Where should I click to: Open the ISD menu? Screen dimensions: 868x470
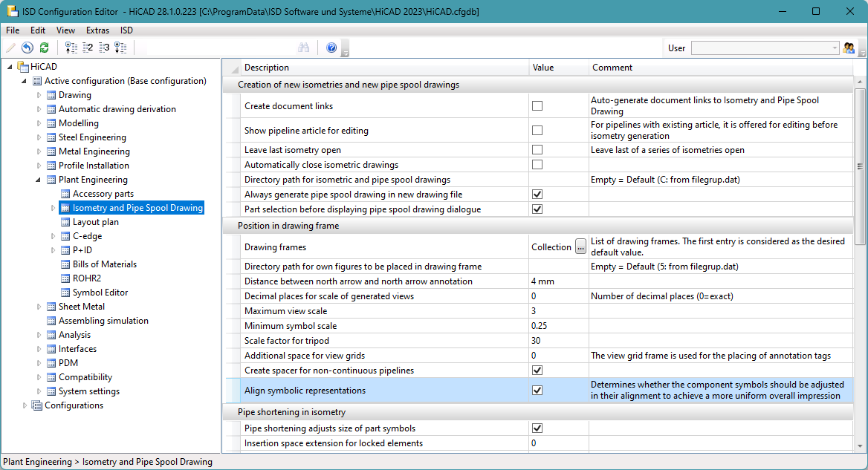click(x=127, y=30)
